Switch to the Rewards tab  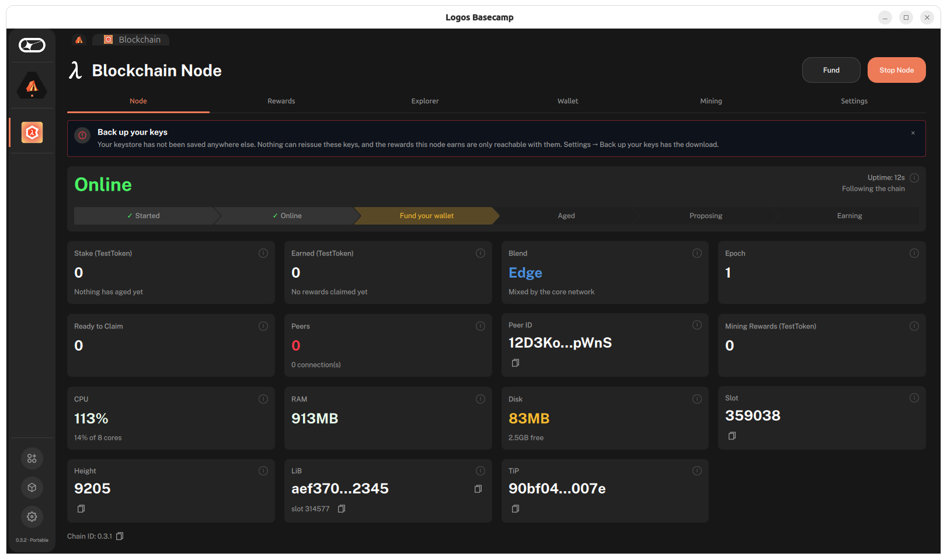pos(281,101)
